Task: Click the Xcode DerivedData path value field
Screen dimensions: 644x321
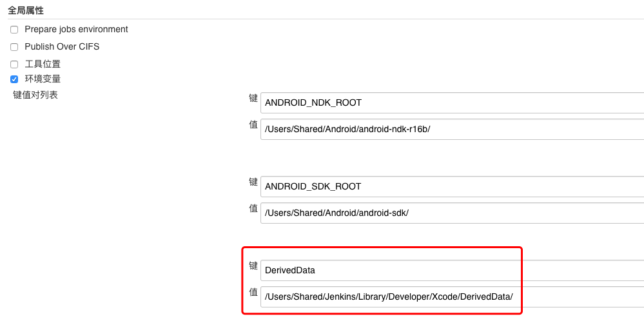Action: pos(451,297)
